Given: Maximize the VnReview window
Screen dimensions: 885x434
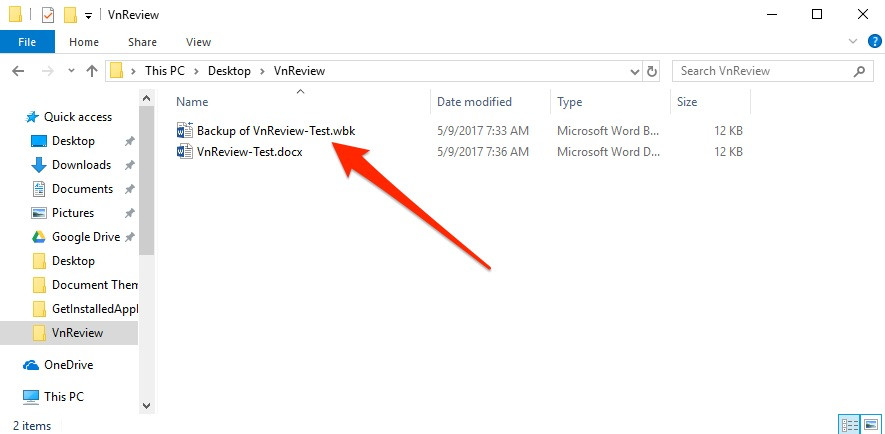Looking at the screenshot, I should point(816,15).
